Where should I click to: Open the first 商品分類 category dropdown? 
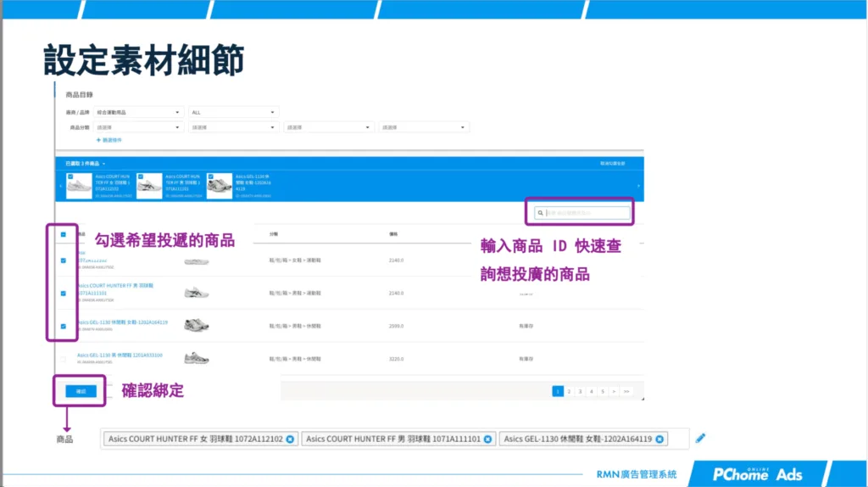click(x=137, y=127)
